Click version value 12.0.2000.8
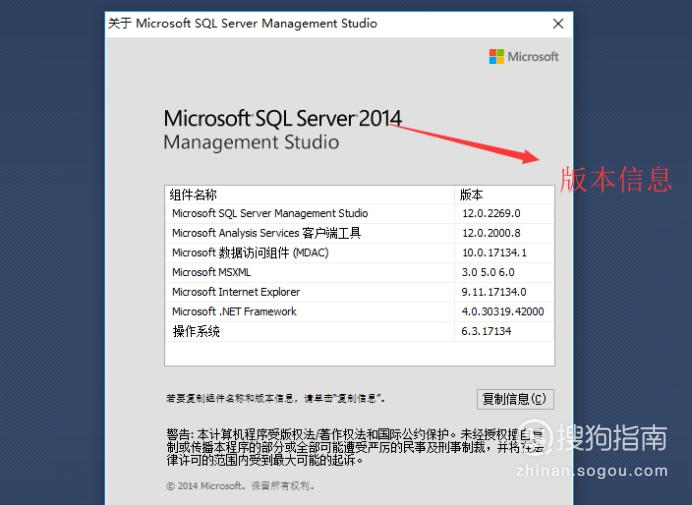 [491, 233]
